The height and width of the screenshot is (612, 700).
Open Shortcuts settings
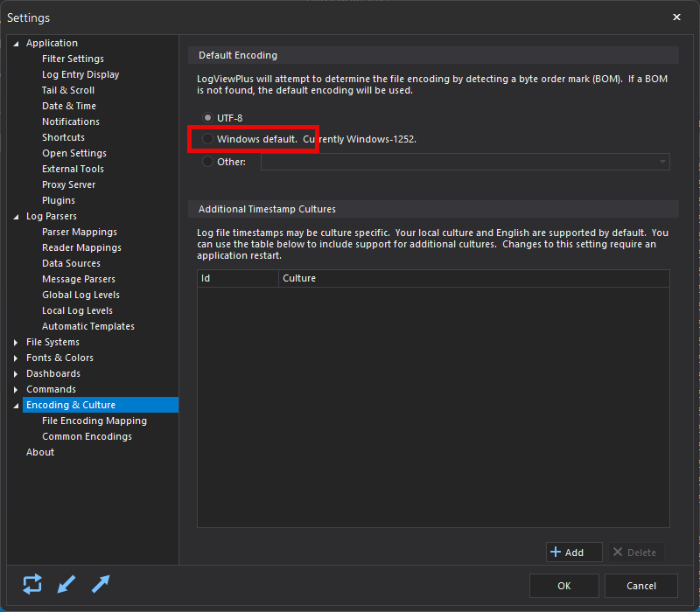click(63, 137)
